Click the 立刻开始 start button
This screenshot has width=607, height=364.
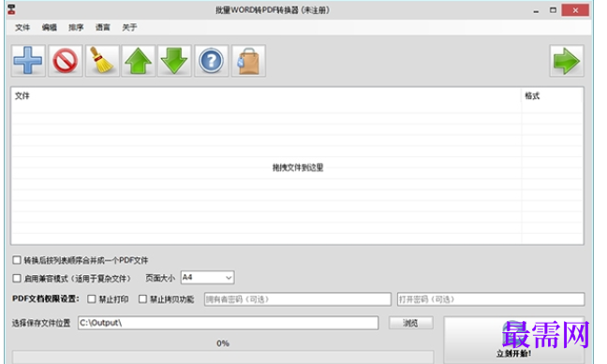coord(513,340)
